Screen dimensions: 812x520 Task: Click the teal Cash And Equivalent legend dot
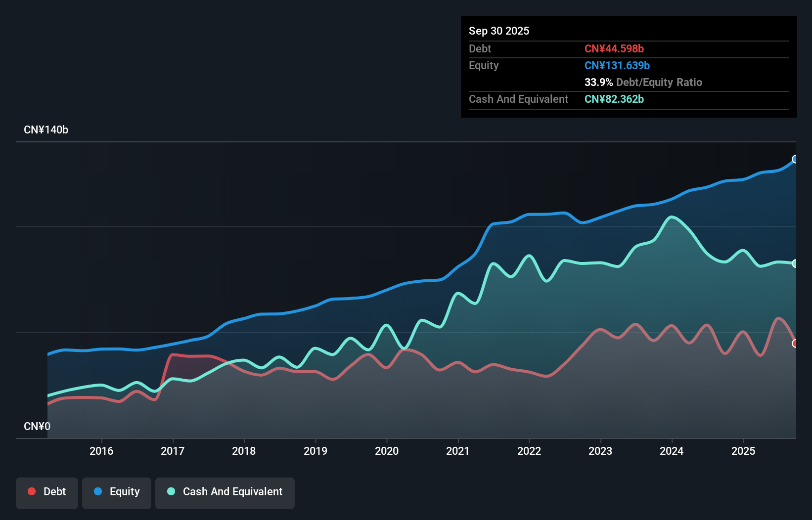coord(171,491)
